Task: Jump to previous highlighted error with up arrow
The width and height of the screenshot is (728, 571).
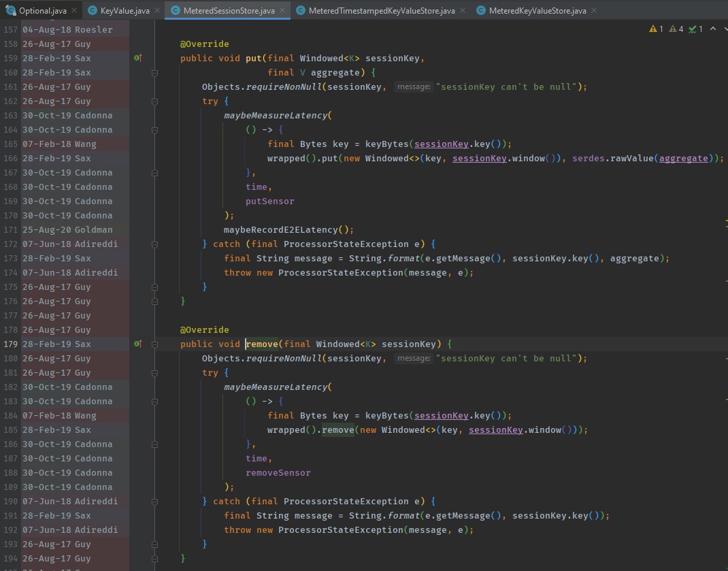Action: tap(713, 29)
